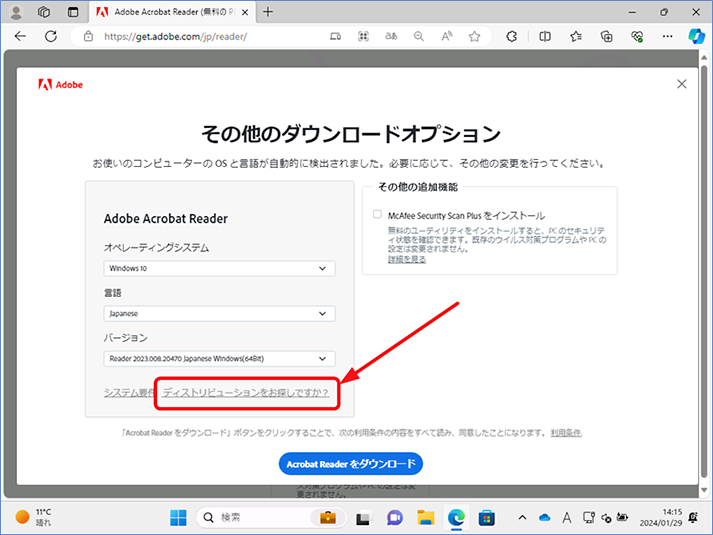Viewport: 713px width, 535px height.
Task: Close the download options dialog
Action: tap(682, 84)
